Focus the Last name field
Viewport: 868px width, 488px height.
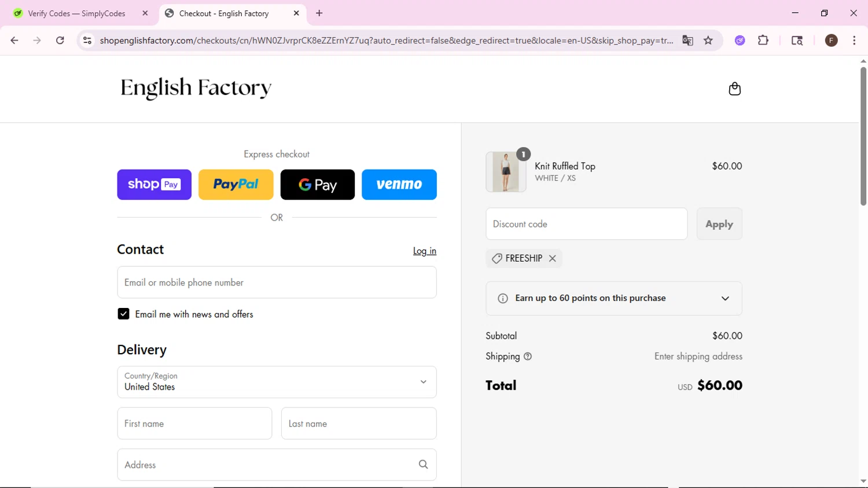(359, 423)
